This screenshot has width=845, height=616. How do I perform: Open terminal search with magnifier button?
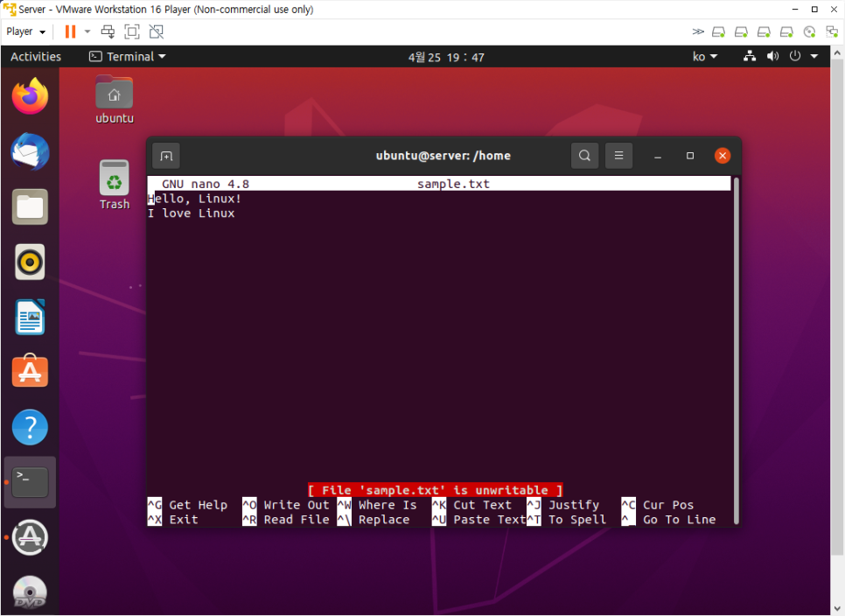[584, 156]
